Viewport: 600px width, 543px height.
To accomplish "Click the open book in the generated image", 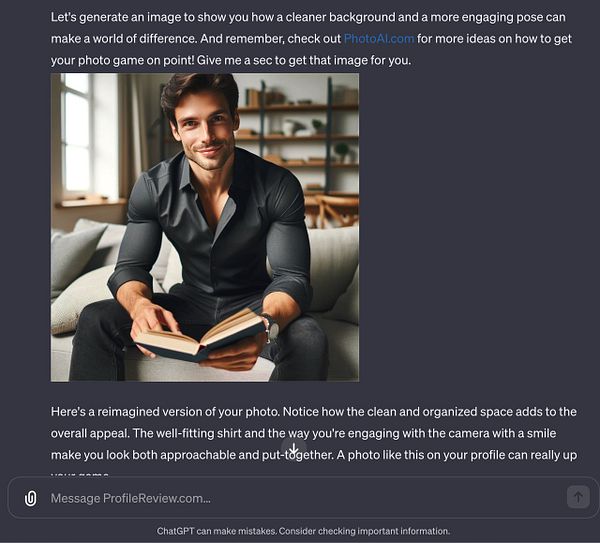I will pyautogui.click(x=200, y=337).
